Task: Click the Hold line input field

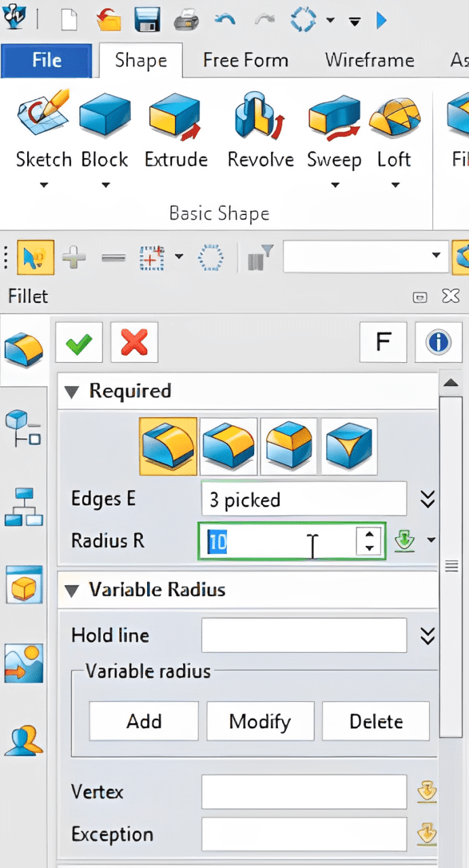Action: pos(304,635)
